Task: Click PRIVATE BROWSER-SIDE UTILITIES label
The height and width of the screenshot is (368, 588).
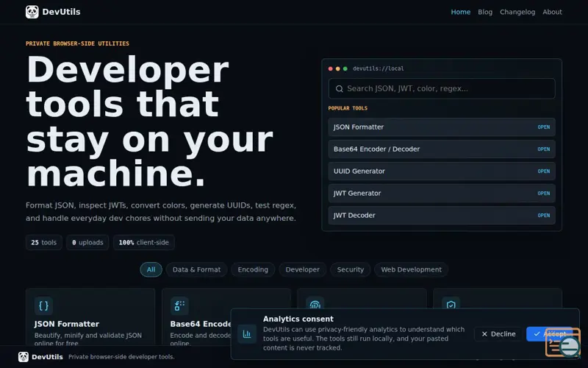Action: 77,43
